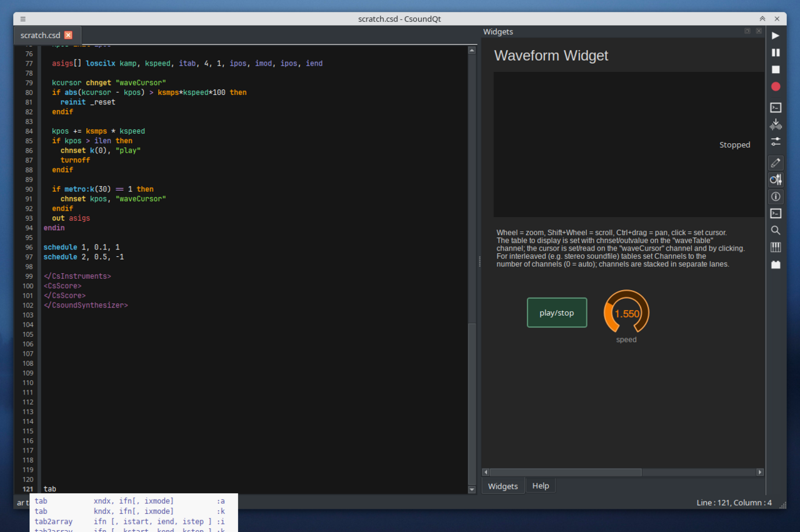Screen dimensions: 800x532
Task: Click line number 121 in gutter
Action: click(x=27, y=489)
